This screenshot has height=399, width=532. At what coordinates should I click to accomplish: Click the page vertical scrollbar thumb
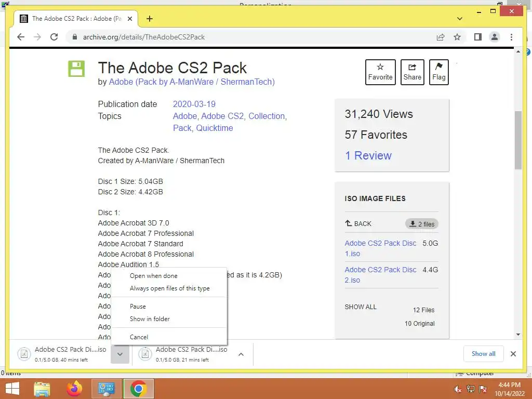click(518, 140)
